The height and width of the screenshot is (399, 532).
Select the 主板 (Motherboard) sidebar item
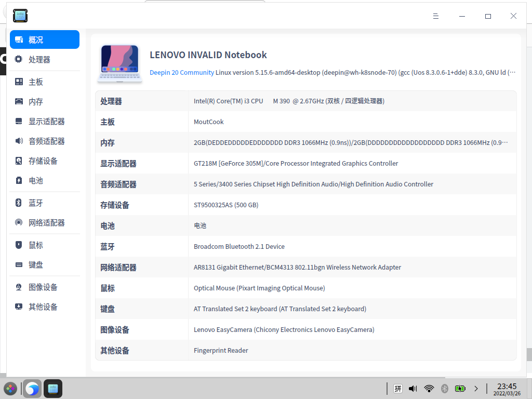36,82
